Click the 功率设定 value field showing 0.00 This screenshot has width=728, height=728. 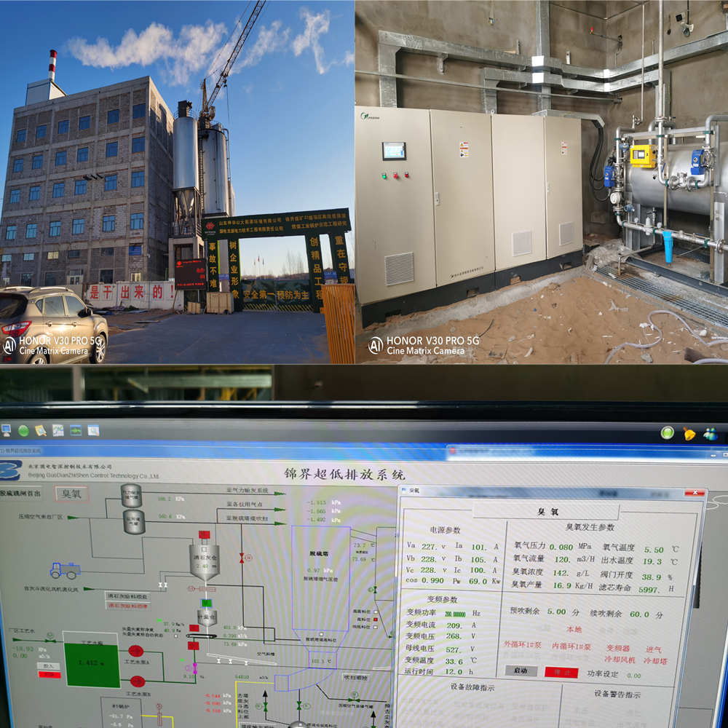coord(634,676)
